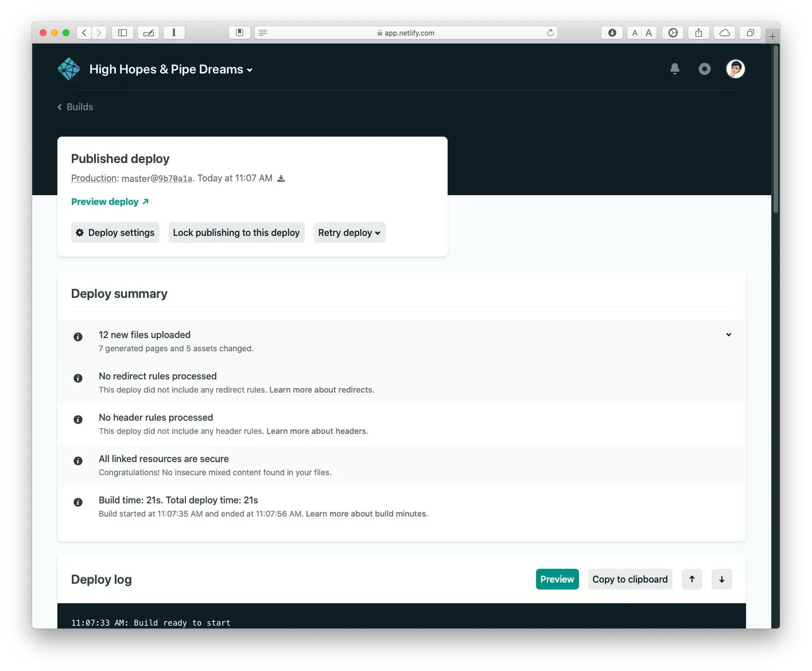This screenshot has width=812, height=671.
Task: Click the green Preview button
Action: click(557, 579)
